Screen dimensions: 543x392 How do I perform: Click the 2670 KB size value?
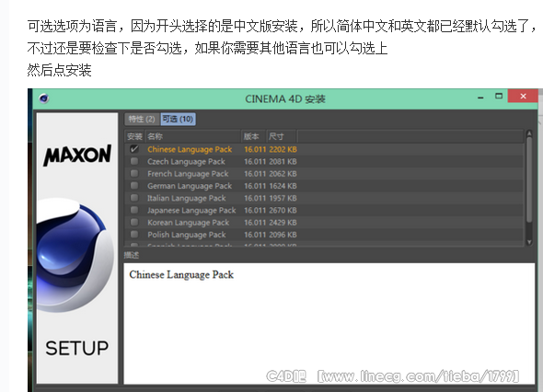pyautogui.click(x=283, y=210)
